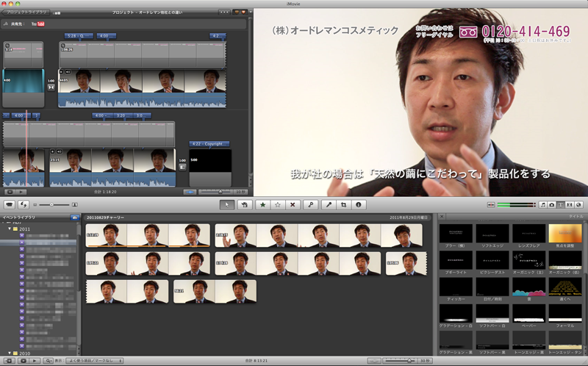Swap events and projects areas

click(x=24, y=205)
